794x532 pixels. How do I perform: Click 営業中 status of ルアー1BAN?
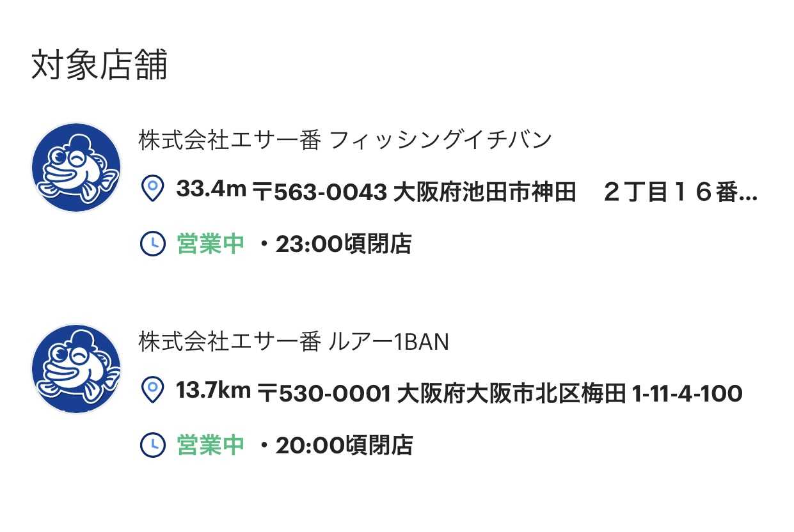210,445
